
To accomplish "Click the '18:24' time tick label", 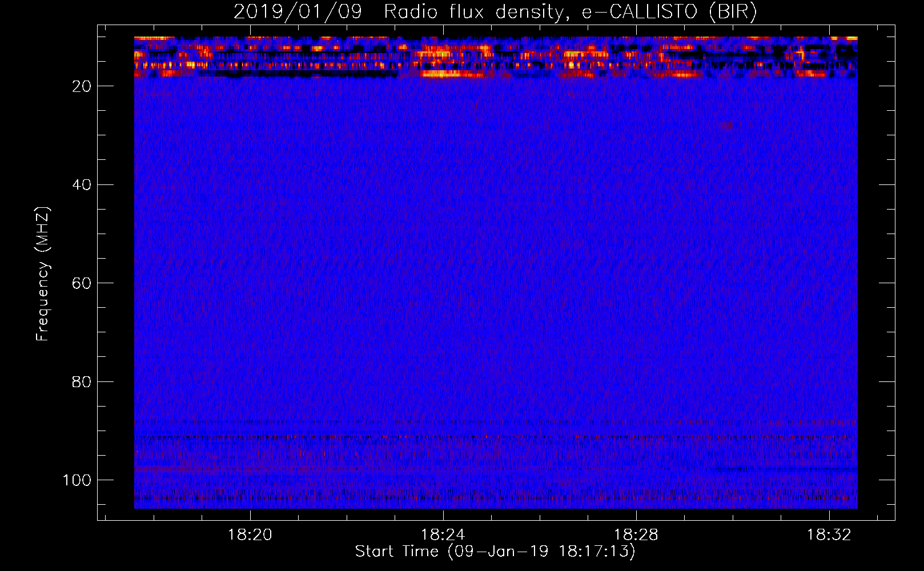I will pos(443,535).
